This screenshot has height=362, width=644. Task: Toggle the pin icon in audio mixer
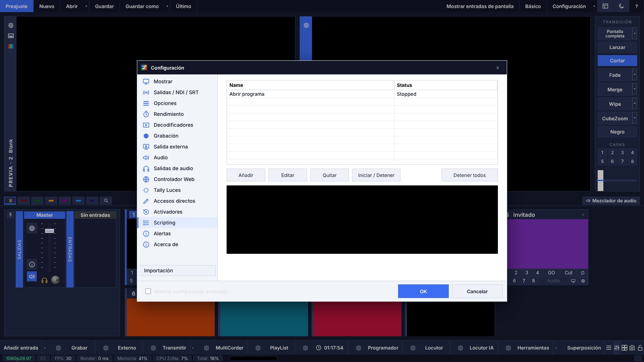click(10, 215)
